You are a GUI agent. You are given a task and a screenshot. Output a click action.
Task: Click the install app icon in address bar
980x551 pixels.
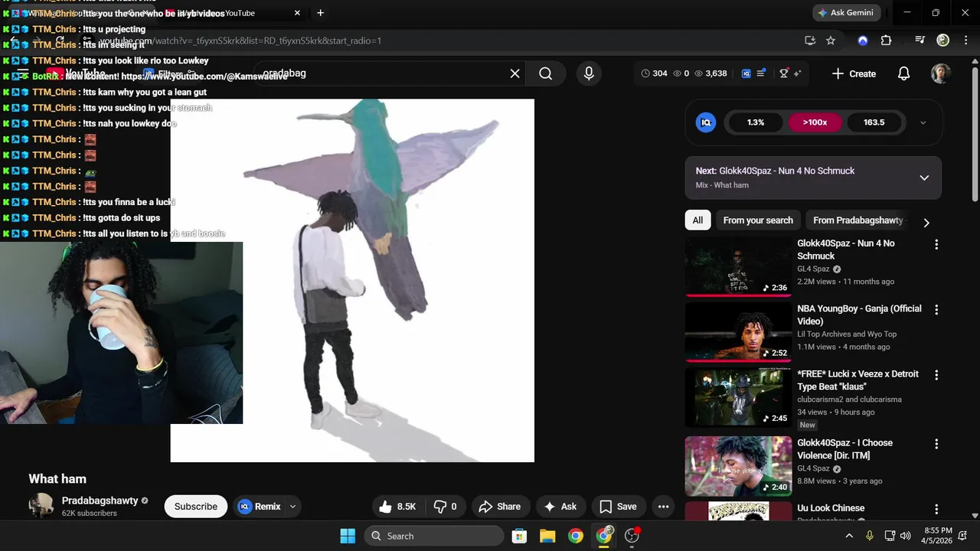(810, 41)
